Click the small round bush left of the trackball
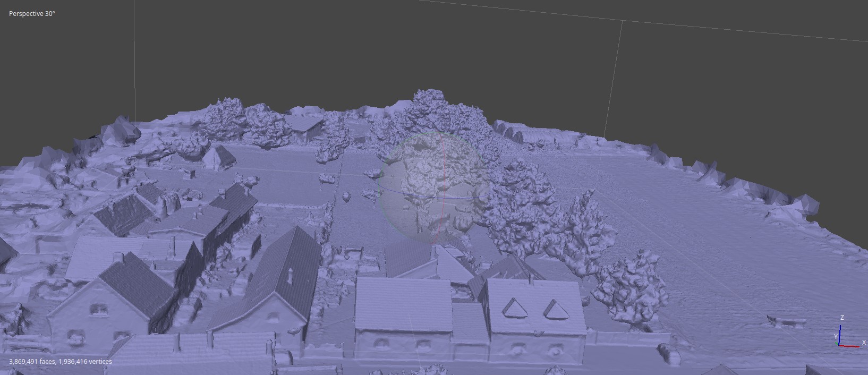Viewport: 868px width, 375px height. pyautogui.click(x=346, y=197)
